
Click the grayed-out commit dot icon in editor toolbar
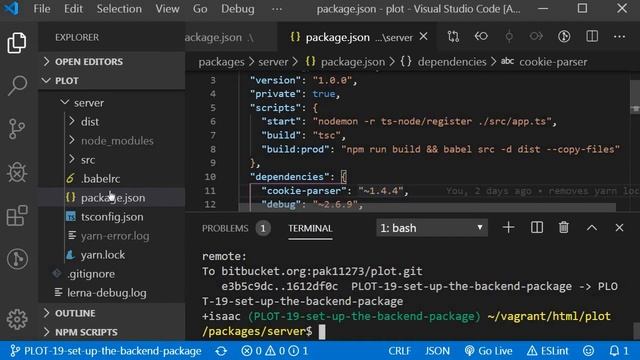[509, 37]
